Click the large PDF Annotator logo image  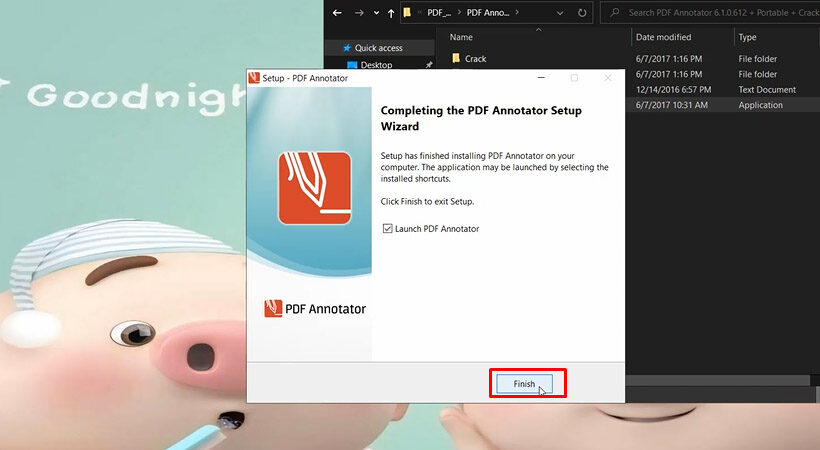314,188
